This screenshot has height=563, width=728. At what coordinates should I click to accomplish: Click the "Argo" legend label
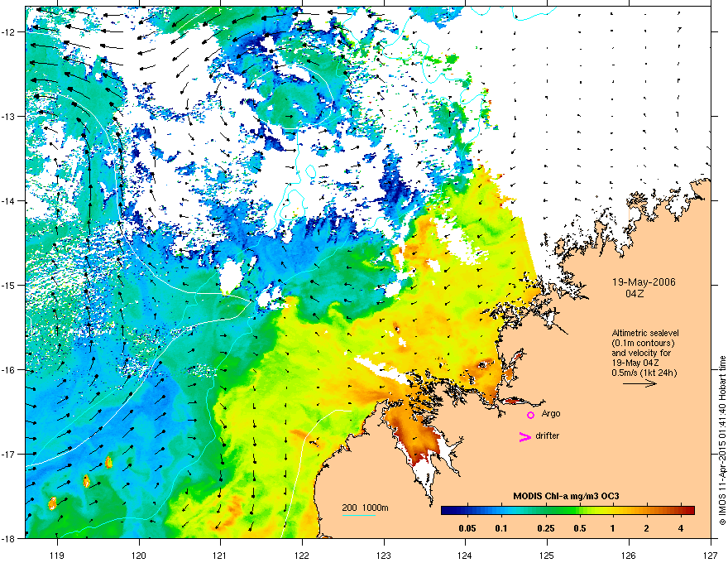pos(551,413)
